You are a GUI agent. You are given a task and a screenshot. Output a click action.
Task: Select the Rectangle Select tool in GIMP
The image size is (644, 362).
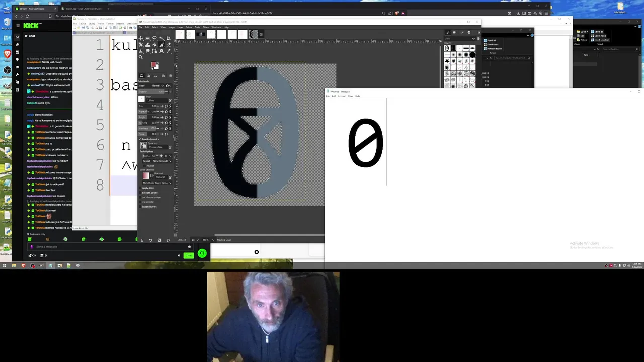(x=148, y=38)
